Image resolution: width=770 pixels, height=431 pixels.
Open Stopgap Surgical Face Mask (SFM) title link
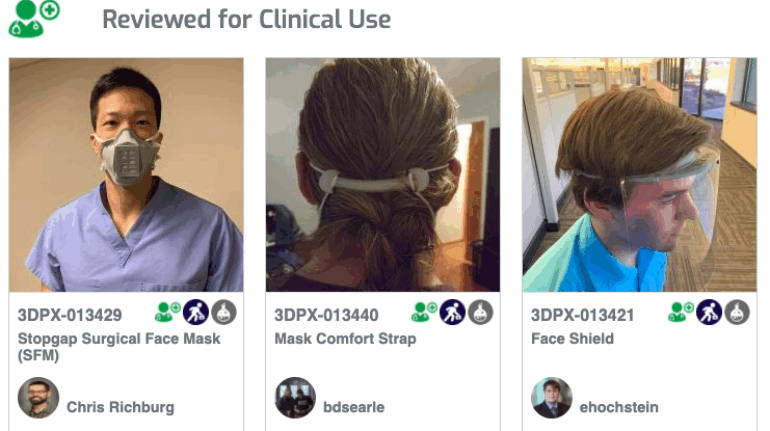(x=119, y=347)
